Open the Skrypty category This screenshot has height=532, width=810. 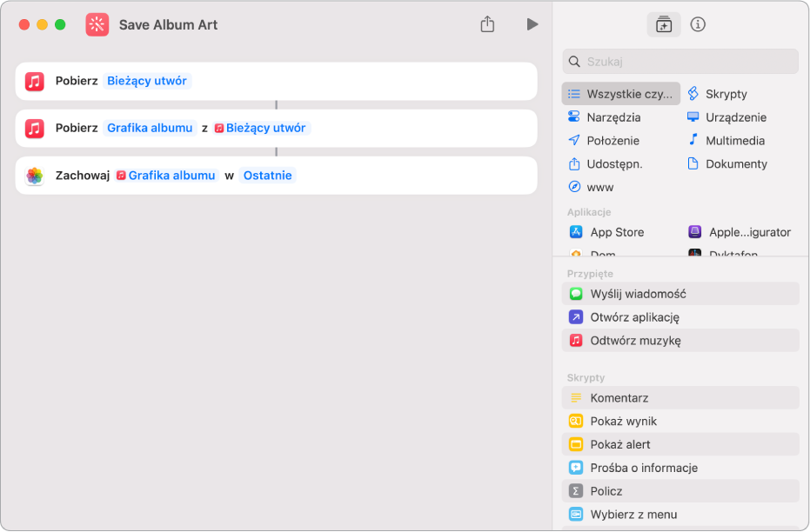(726, 94)
